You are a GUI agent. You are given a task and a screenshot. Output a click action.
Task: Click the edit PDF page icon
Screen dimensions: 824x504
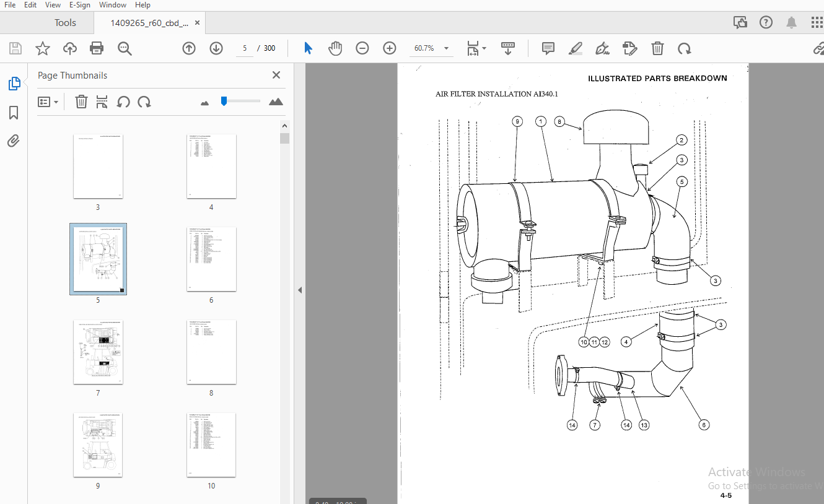[x=630, y=48]
